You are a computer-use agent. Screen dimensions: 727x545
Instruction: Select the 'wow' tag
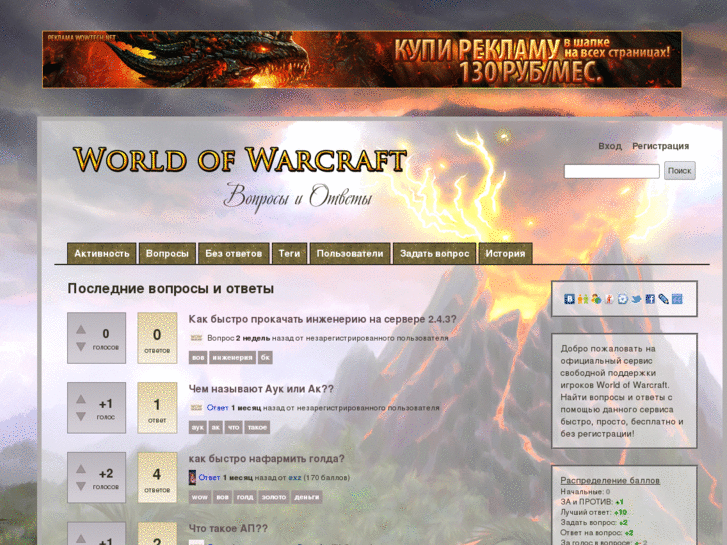[x=200, y=497]
